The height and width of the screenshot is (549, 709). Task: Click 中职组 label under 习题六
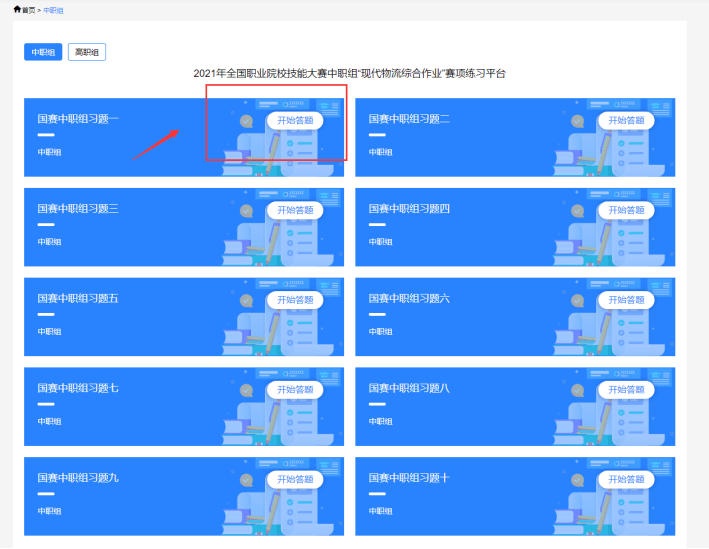tap(380, 332)
